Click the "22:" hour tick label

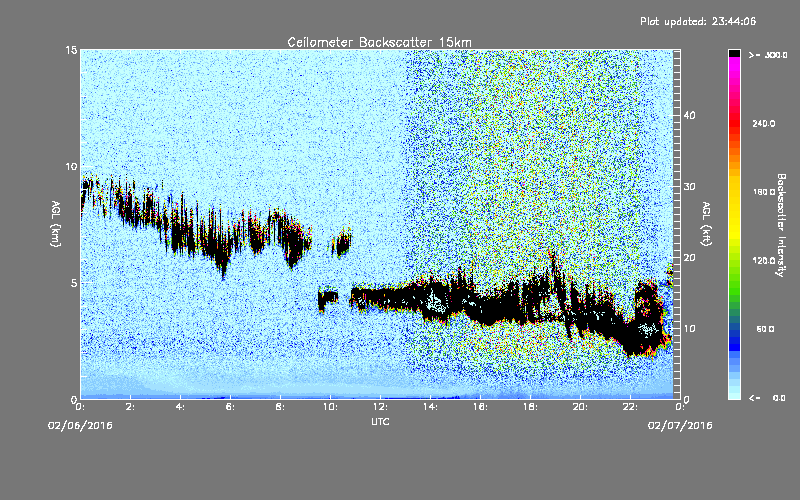(x=631, y=407)
